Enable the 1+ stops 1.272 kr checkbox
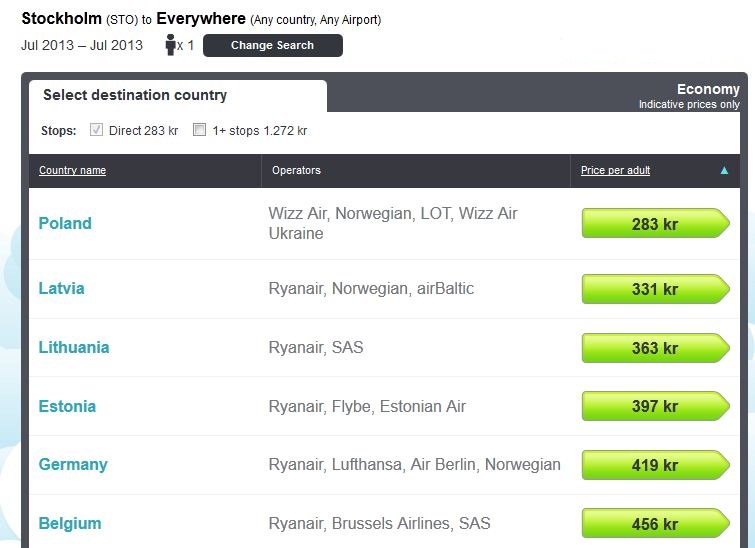 (199, 130)
